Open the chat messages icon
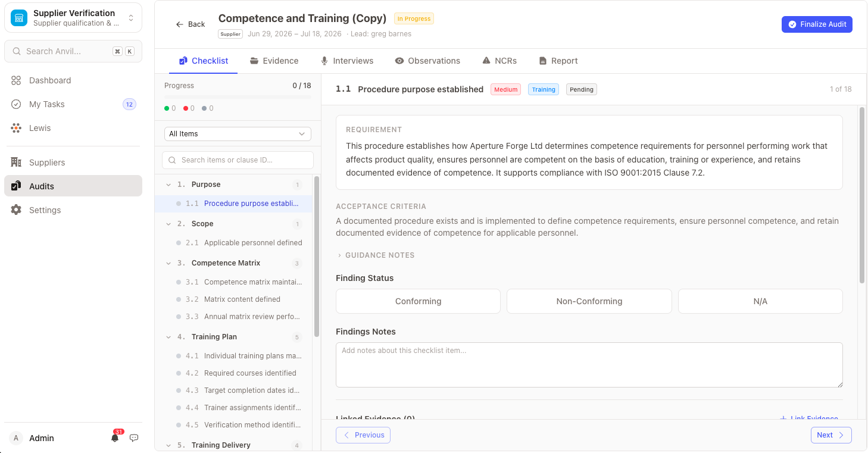The height and width of the screenshot is (453, 868). 134,438
